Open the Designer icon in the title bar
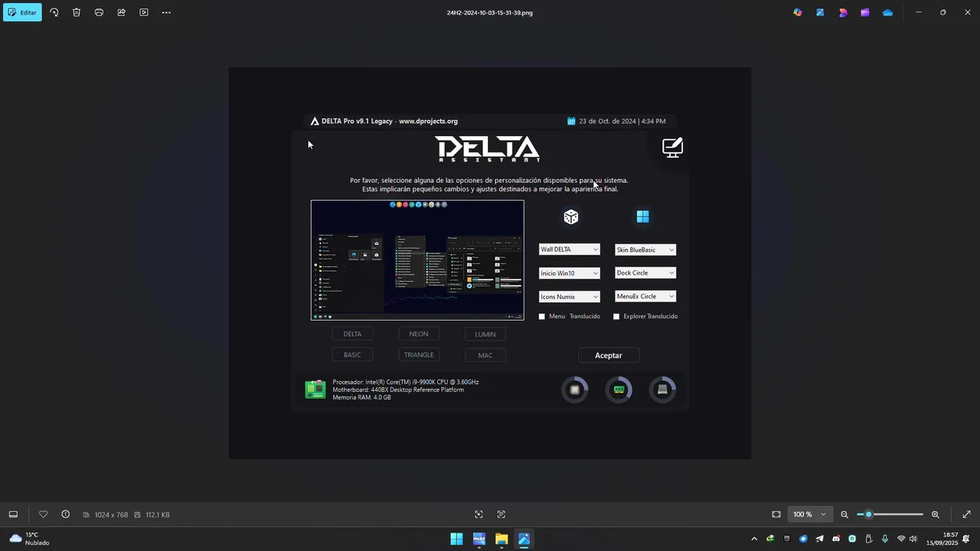 point(843,12)
